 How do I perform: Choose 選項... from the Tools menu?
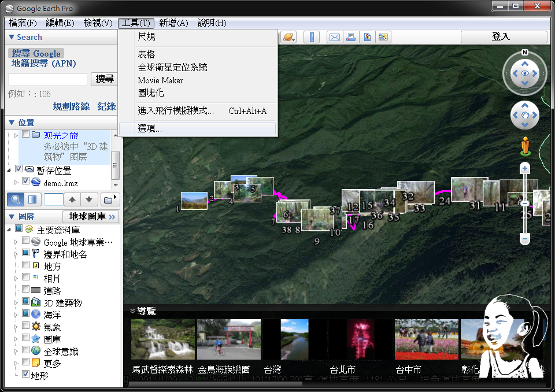pyautogui.click(x=198, y=129)
